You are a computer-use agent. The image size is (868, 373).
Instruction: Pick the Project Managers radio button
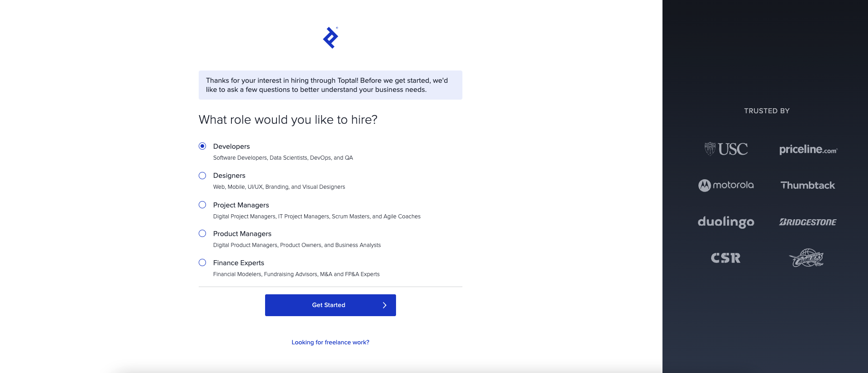202,205
